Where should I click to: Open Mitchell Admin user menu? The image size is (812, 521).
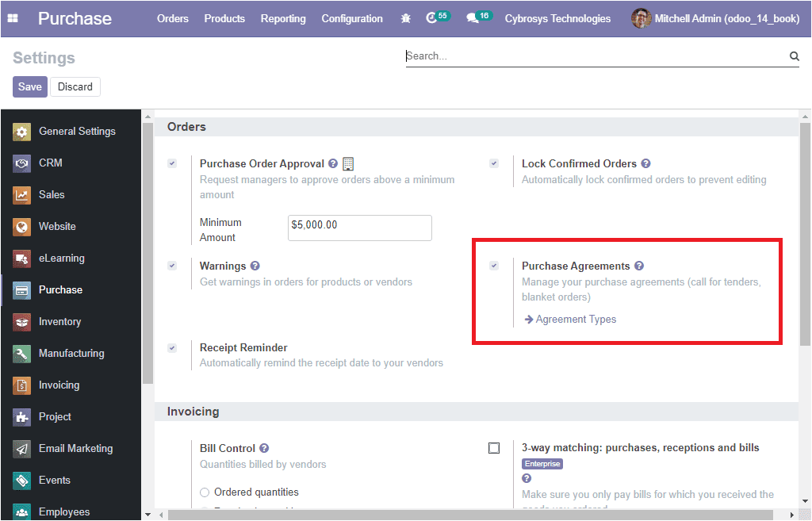(x=716, y=19)
